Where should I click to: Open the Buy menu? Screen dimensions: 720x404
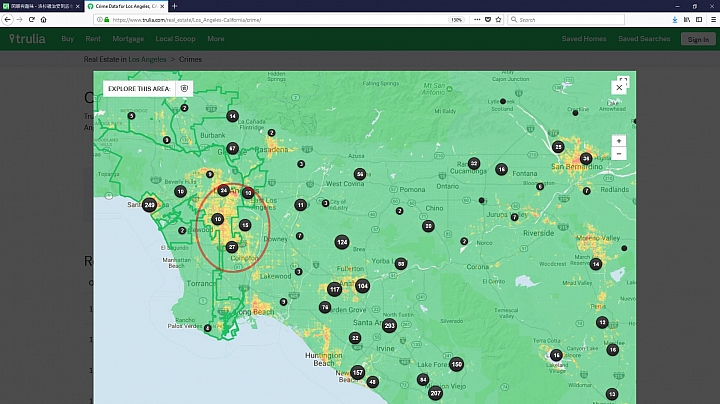click(68, 39)
